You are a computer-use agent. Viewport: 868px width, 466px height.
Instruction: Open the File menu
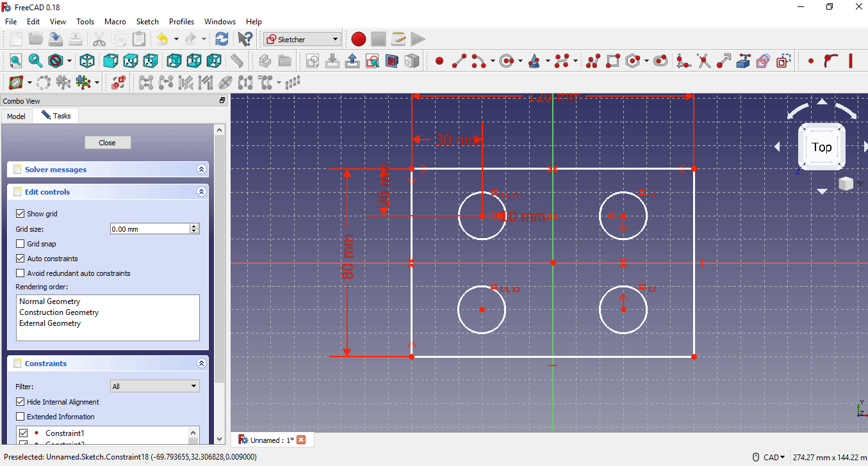tap(11, 21)
